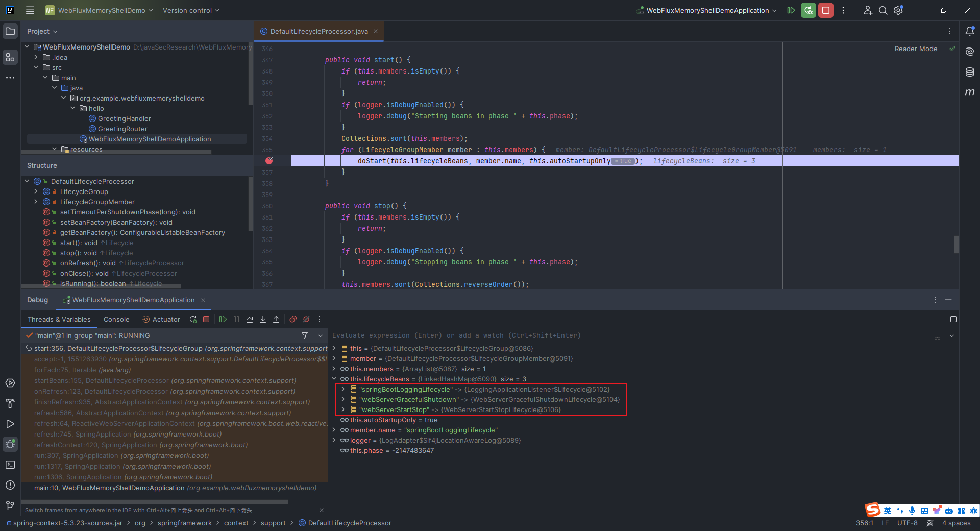Expand the logger variable node

point(334,440)
